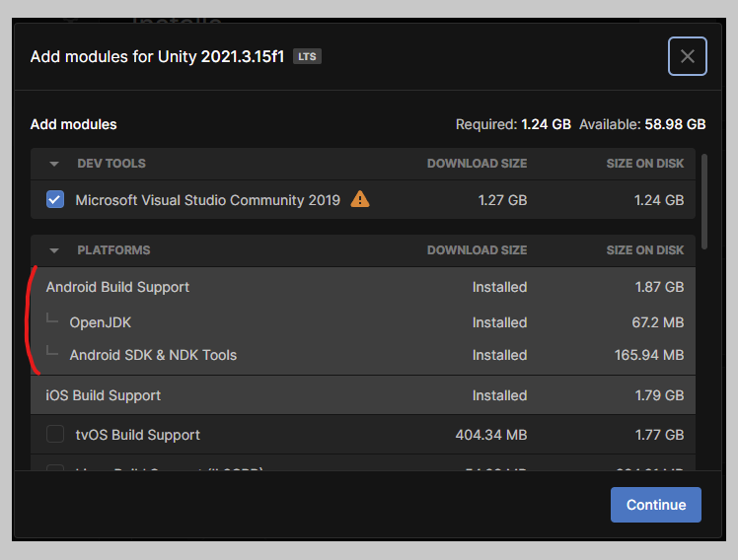
Task: Click the DEV TOOLS header label
Action: (111, 164)
